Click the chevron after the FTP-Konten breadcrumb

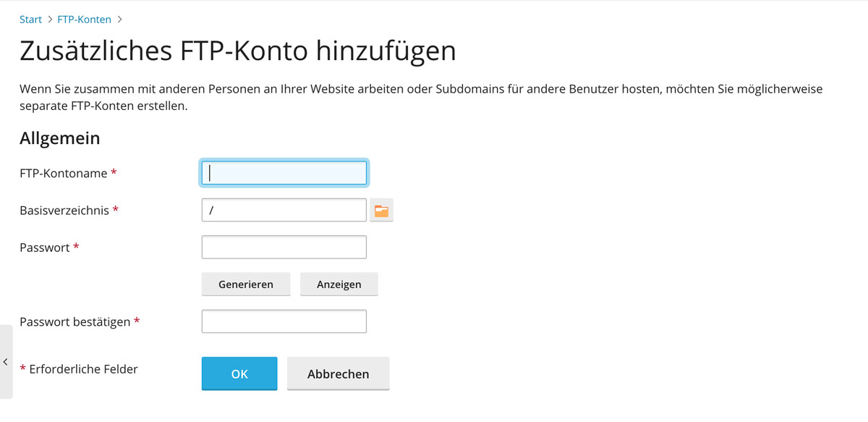click(x=119, y=20)
